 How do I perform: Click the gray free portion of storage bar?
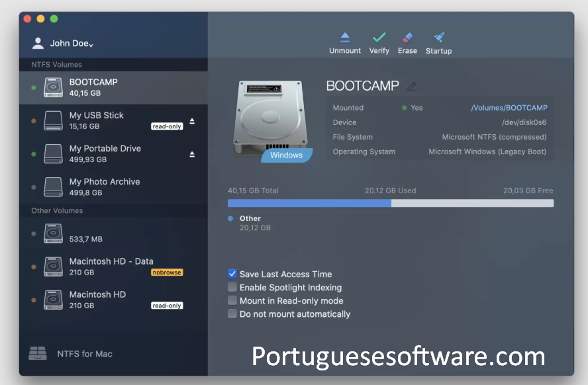473,203
